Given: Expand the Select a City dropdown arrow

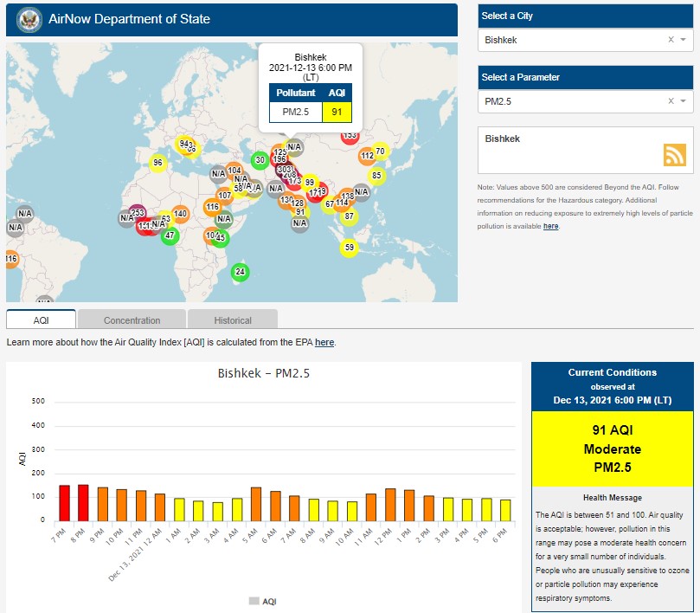Looking at the screenshot, I should coord(683,40).
